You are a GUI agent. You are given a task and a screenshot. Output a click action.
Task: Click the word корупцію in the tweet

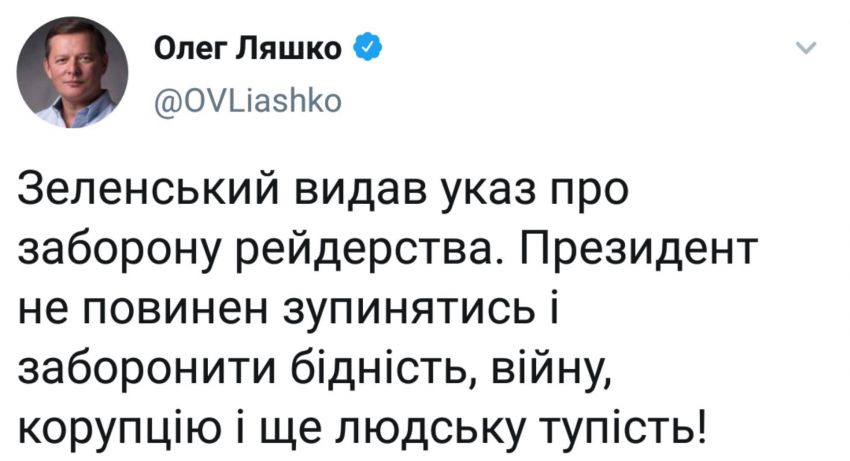[x=120, y=431]
